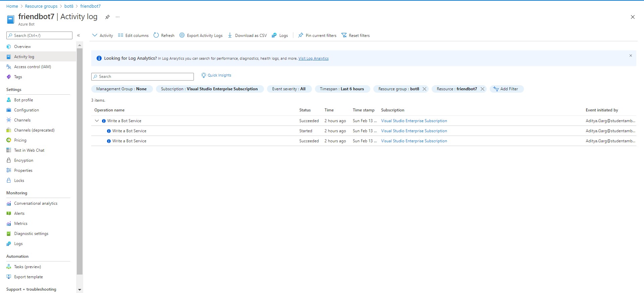Screen dimensions: 644x293
Task: Collapse the left navigation menu
Action: [x=78, y=35]
